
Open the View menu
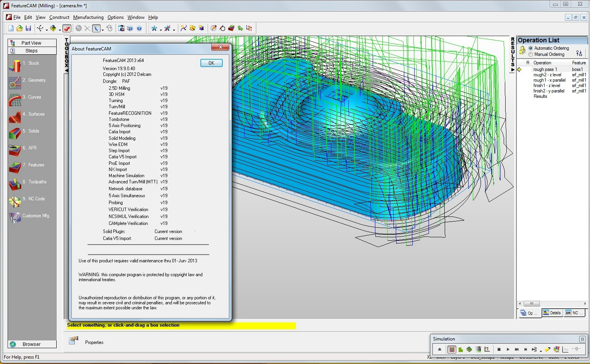(40, 17)
